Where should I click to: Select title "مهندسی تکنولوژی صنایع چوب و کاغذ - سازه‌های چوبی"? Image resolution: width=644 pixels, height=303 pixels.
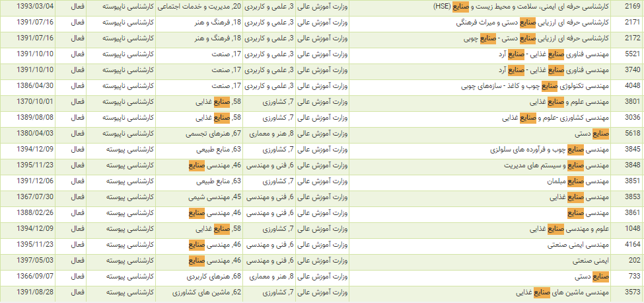[535, 85]
